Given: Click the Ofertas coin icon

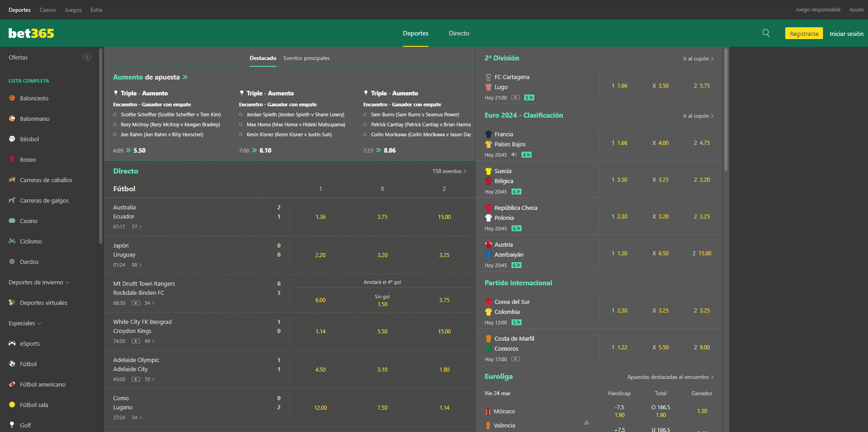Looking at the screenshot, I should [x=87, y=57].
